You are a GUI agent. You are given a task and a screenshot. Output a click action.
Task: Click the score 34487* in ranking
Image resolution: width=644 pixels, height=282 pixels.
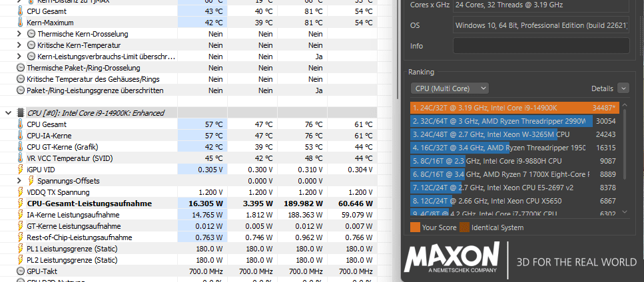click(604, 108)
